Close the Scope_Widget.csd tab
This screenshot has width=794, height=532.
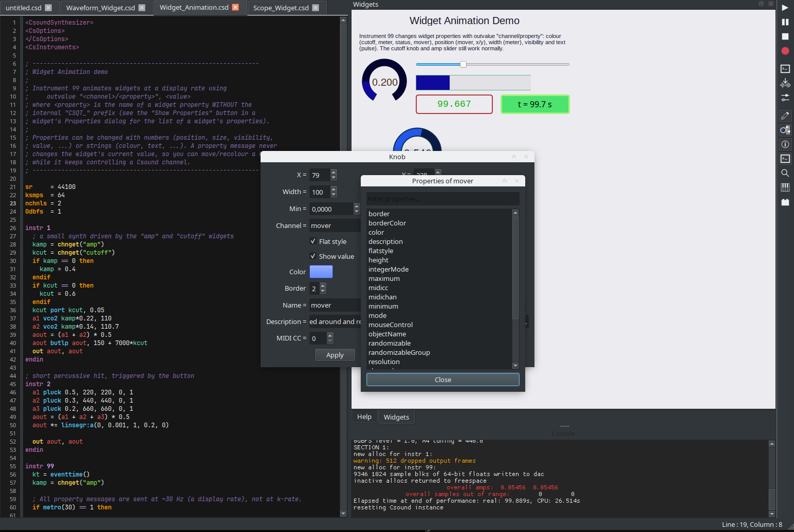[316, 8]
